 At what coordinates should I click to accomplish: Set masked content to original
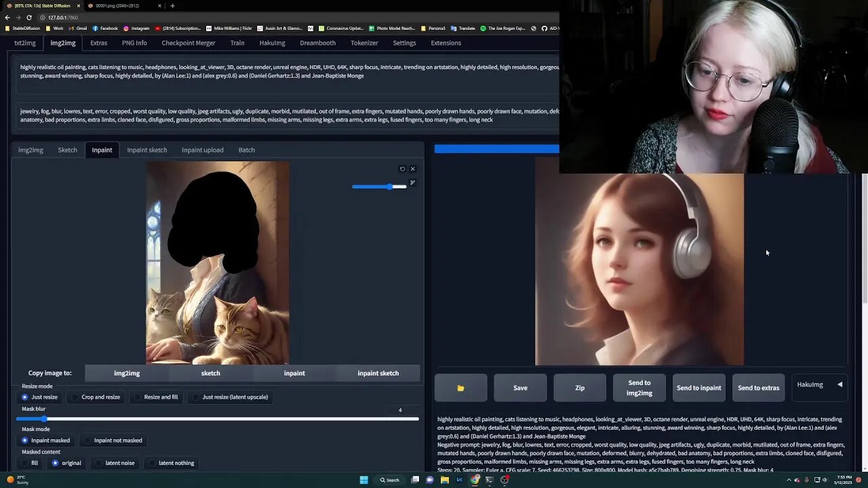[67, 463]
